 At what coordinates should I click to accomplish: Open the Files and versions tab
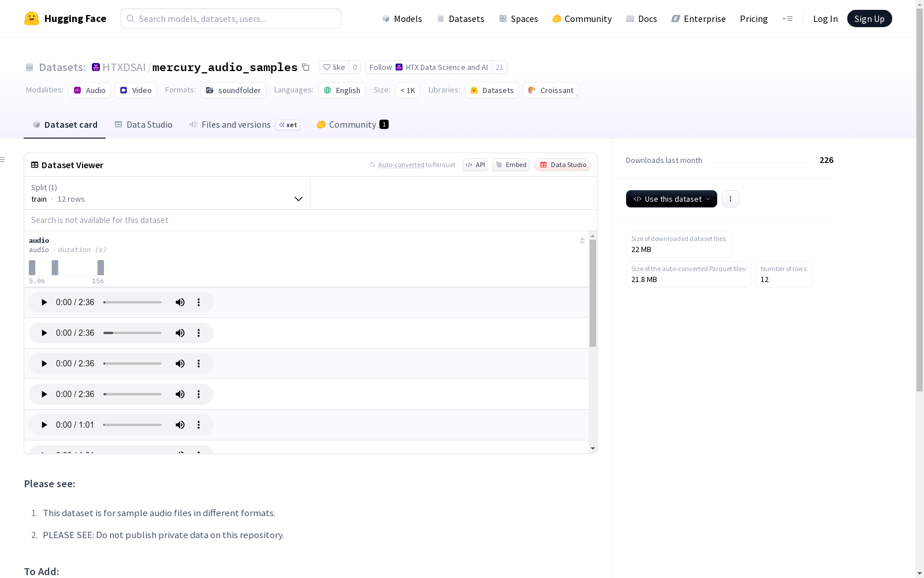click(244, 124)
